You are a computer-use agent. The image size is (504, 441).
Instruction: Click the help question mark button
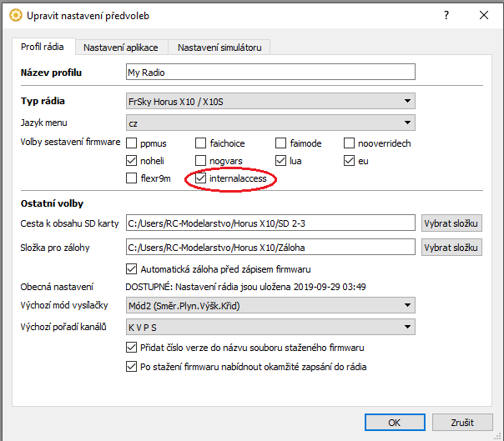click(x=446, y=15)
